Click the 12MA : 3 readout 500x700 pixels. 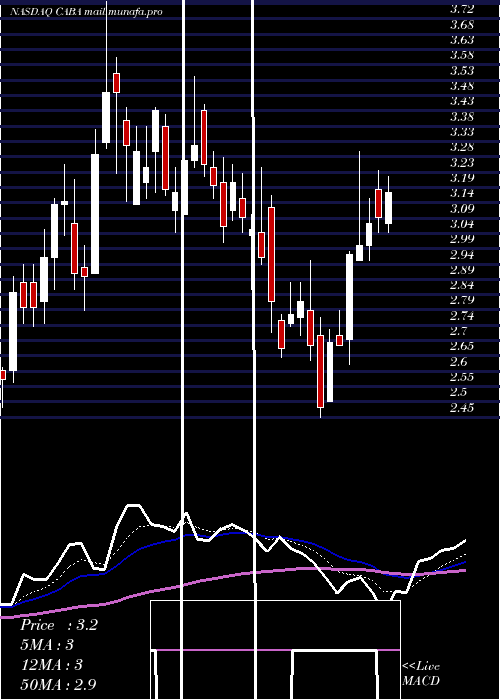tap(51, 665)
